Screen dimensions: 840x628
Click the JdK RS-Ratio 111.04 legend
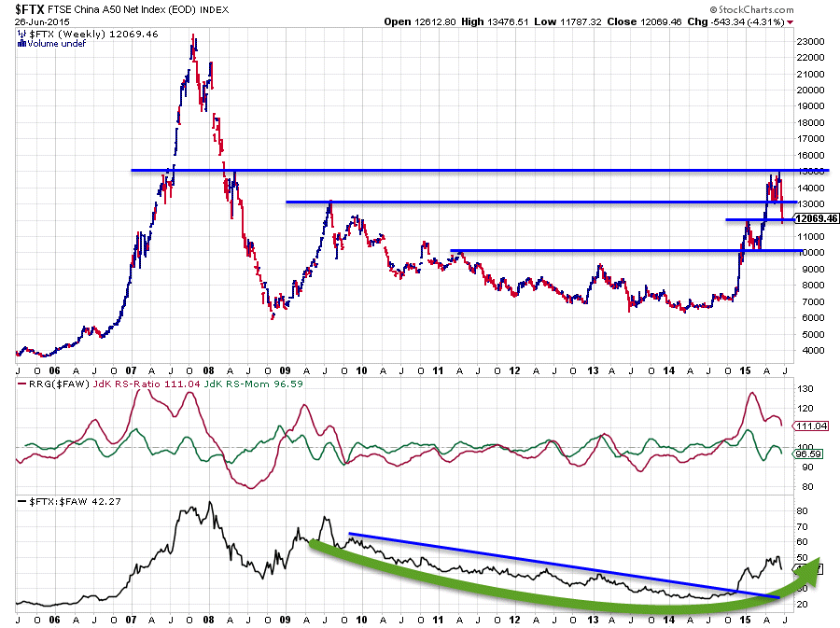tap(147, 384)
